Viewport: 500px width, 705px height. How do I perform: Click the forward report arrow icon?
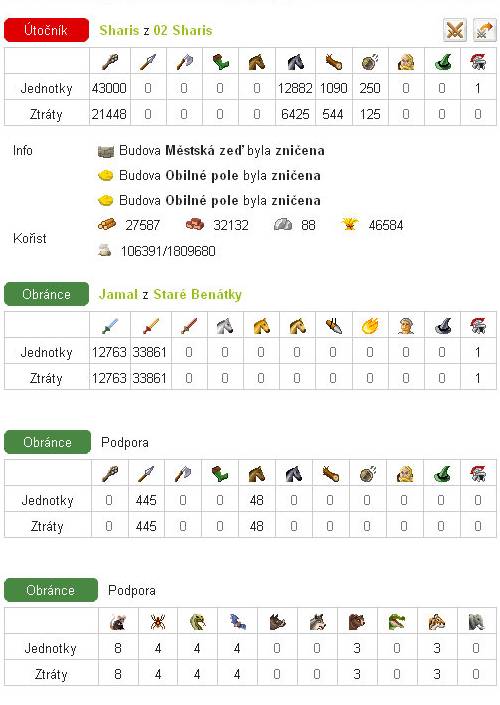[483, 31]
